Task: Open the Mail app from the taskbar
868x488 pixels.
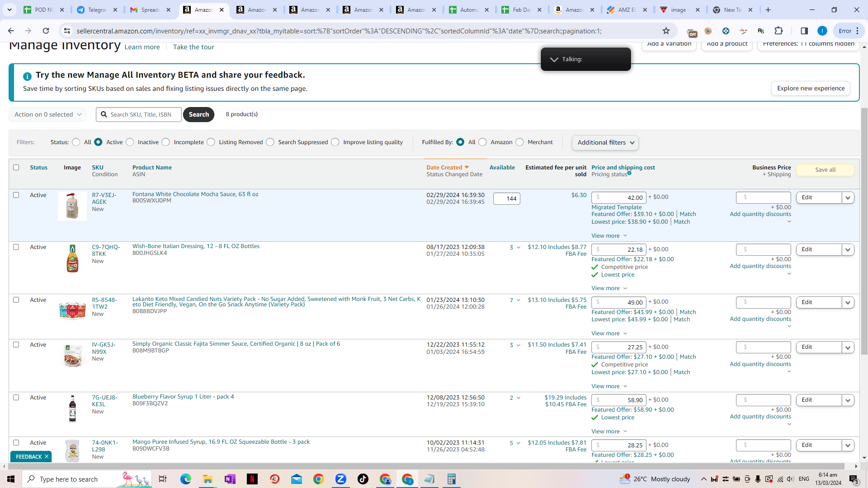Action: [297, 479]
